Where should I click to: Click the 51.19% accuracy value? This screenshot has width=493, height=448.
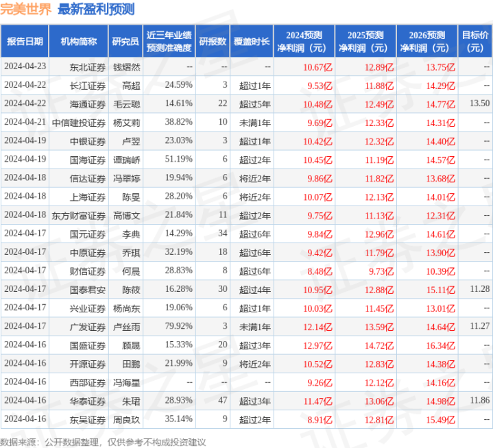[x=178, y=160]
